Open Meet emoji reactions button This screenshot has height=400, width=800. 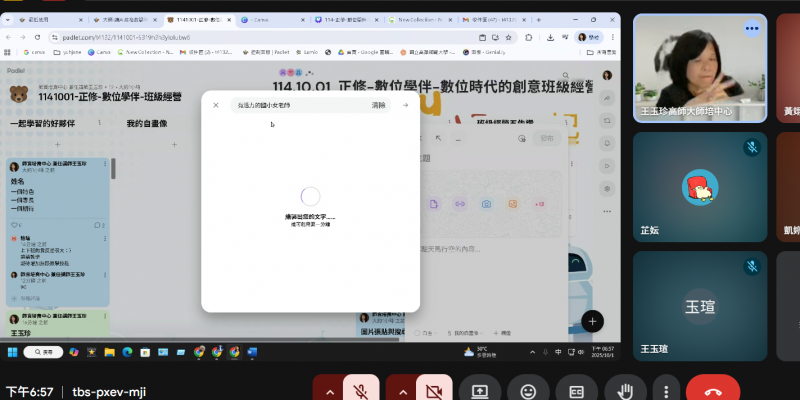[x=528, y=392]
